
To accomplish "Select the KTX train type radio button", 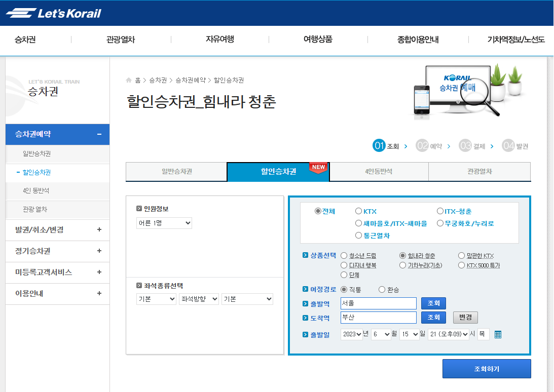I will (359, 211).
